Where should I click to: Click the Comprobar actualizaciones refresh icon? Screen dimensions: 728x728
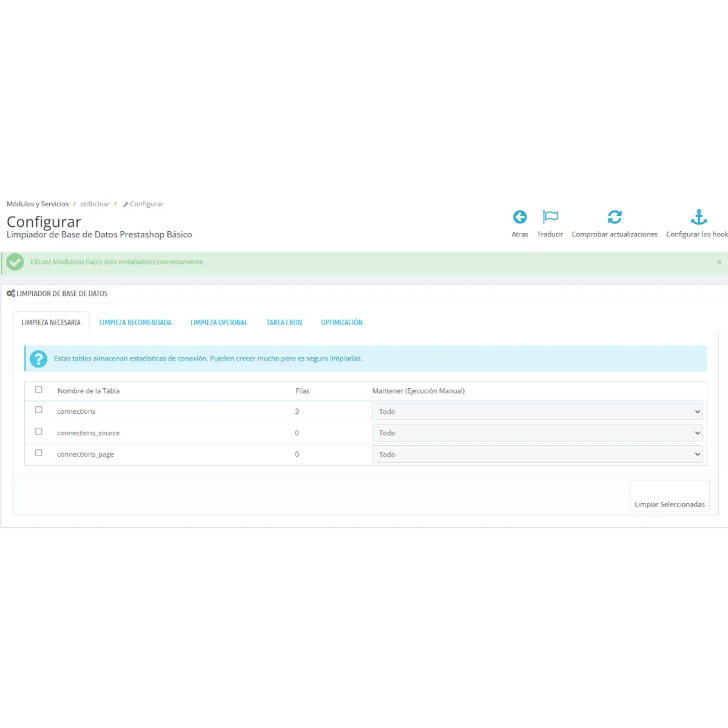(615, 217)
